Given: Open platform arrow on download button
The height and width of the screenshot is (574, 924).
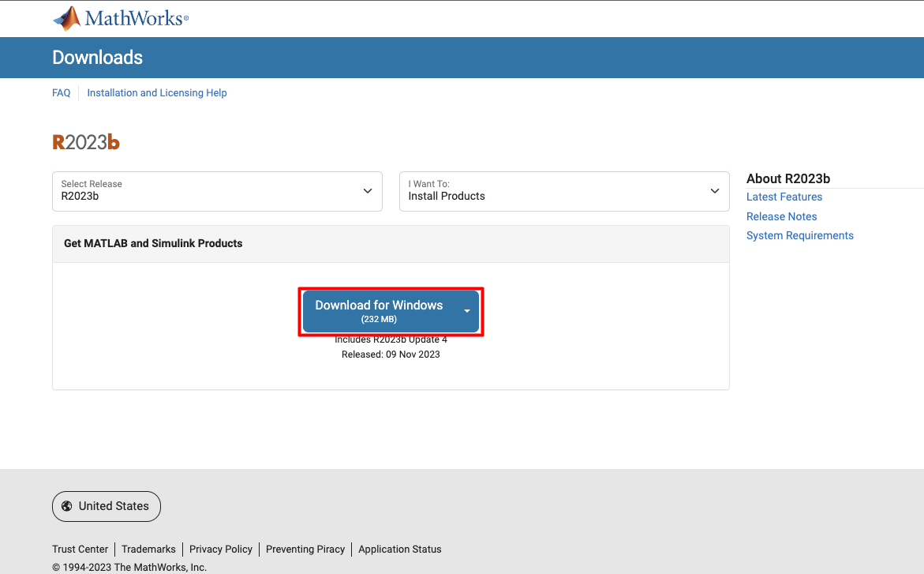Looking at the screenshot, I should click(466, 311).
